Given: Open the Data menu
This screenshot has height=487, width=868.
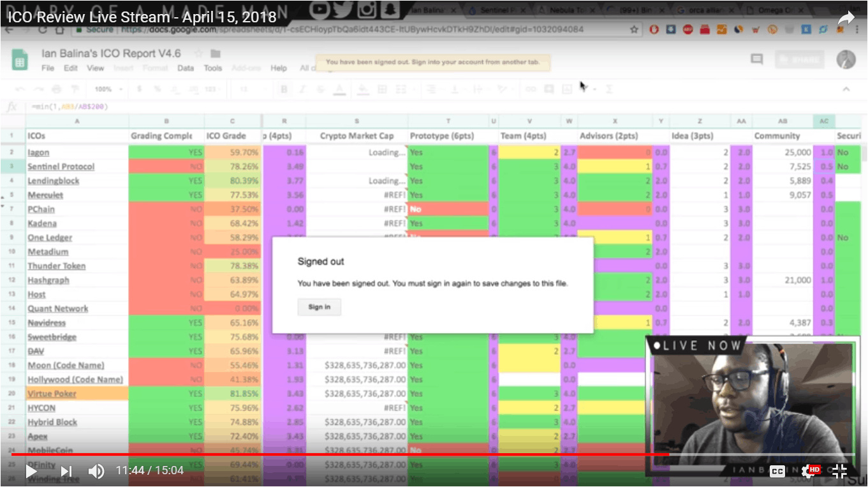Looking at the screenshot, I should point(186,68).
